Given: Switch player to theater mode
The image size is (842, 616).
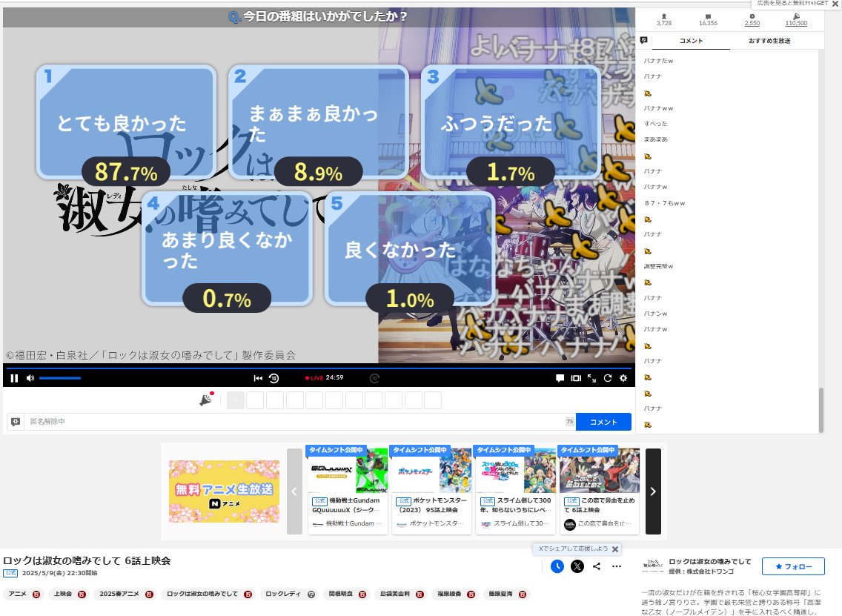Looking at the screenshot, I should pos(576,378).
